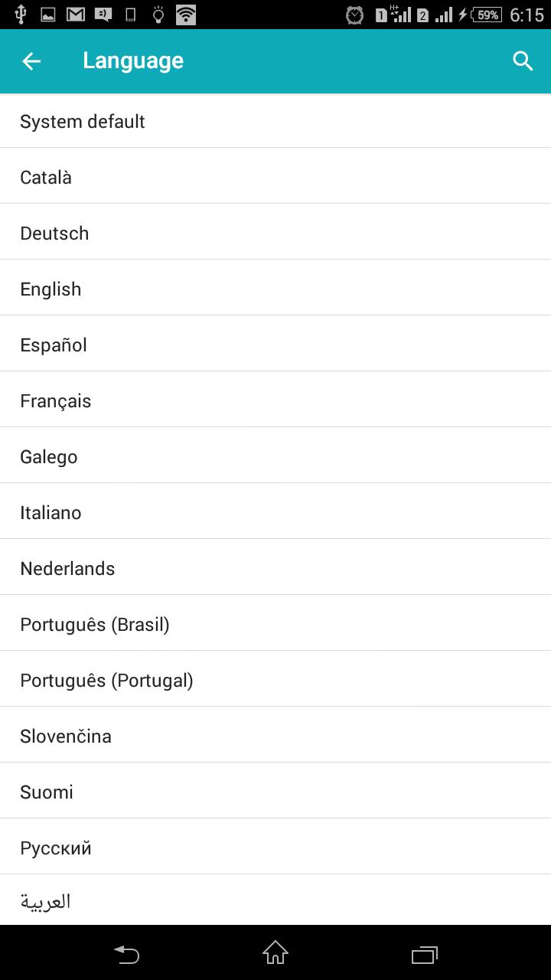Tap the alarm clock status icon

[354, 15]
